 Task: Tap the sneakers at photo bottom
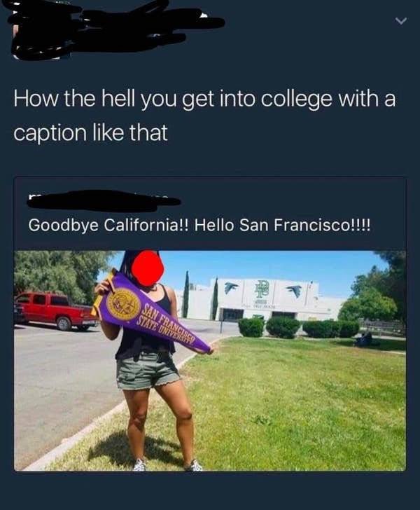click(x=169, y=464)
